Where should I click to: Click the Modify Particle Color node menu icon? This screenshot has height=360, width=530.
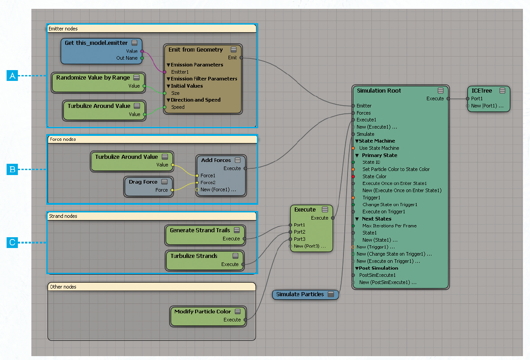tap(238, 311)
